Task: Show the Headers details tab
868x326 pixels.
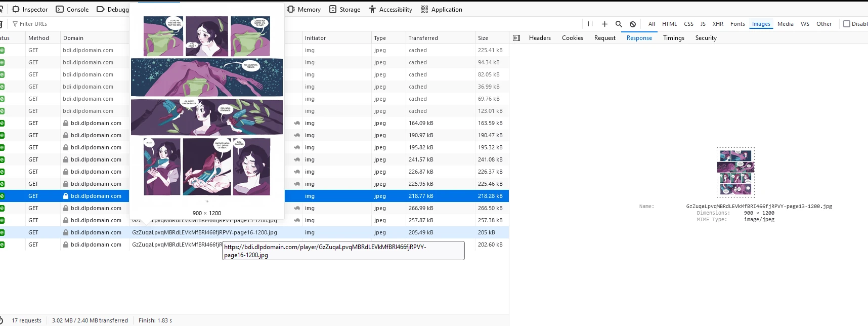Action: coord(540,38)
